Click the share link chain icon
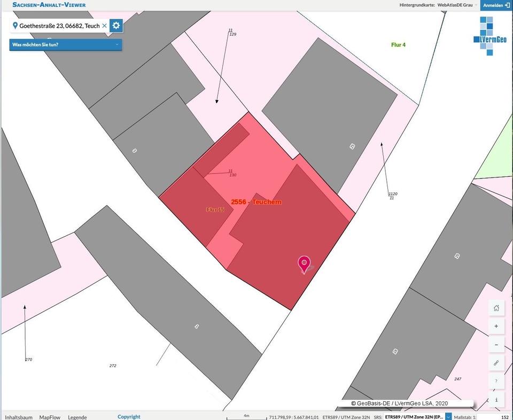Image resolution: width=513 pixels, height=420 pixels. pyautogui.click(x=496, y=363)
